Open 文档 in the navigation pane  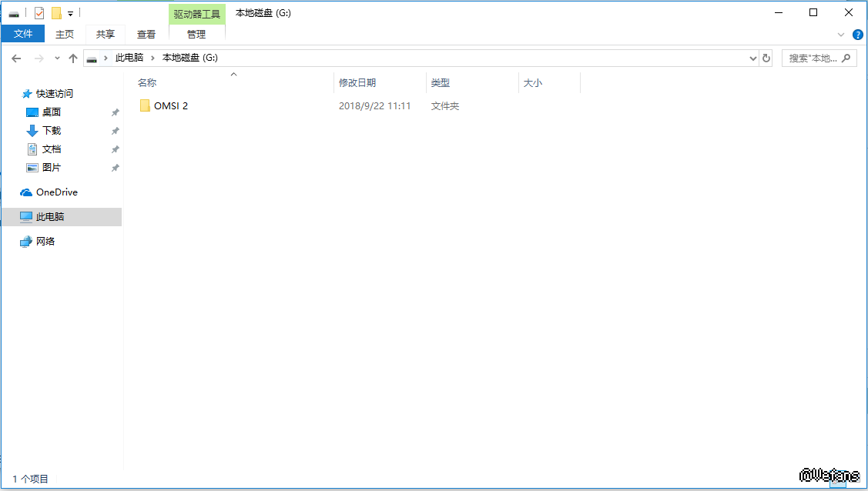point(52,149)
